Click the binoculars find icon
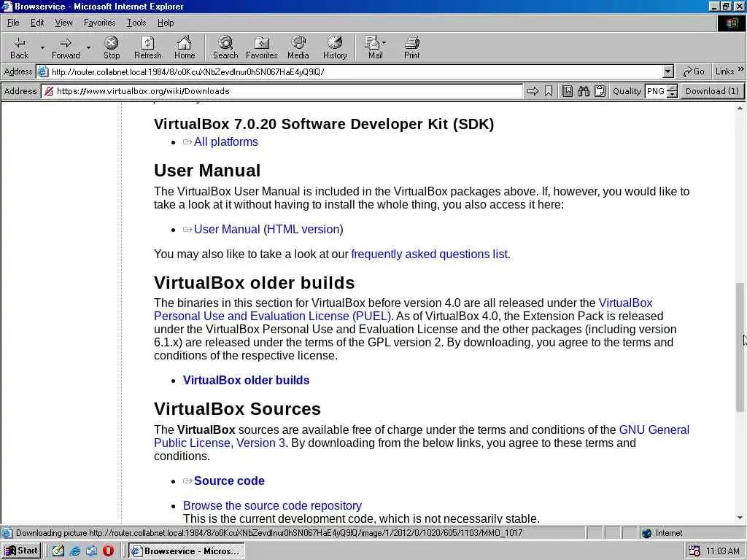The width and height of the screenshot is (747, 560). coord(584,91)
